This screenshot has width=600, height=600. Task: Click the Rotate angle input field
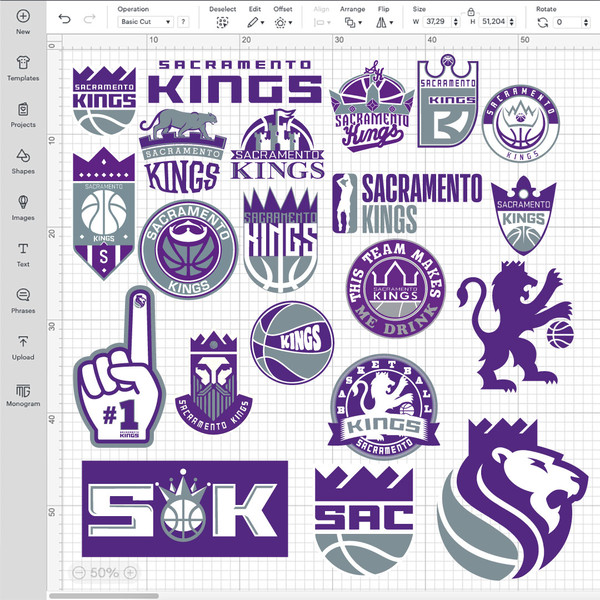tap(567, 22)
